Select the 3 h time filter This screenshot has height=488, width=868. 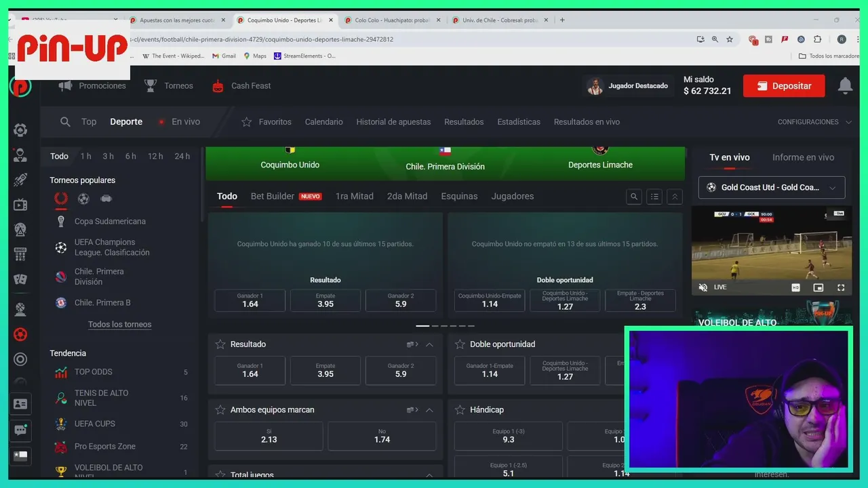tap(108, 157)
